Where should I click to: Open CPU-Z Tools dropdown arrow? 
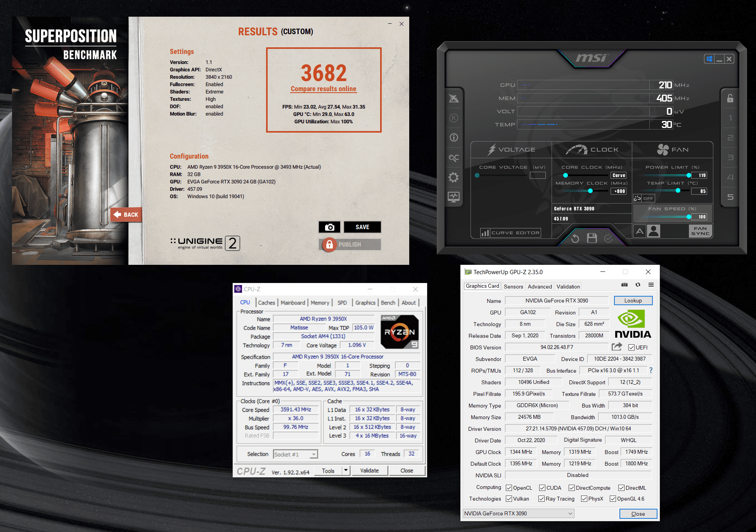click(x=346, y=470)
